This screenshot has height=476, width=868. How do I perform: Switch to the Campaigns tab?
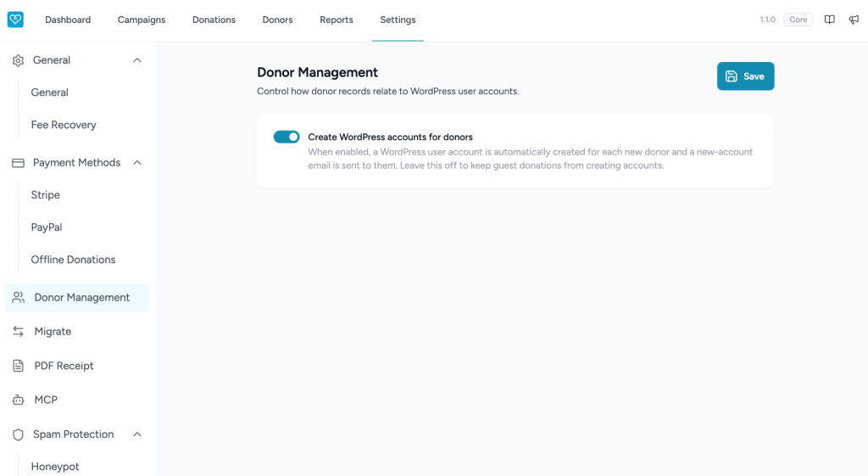click(x=142, y=20)
